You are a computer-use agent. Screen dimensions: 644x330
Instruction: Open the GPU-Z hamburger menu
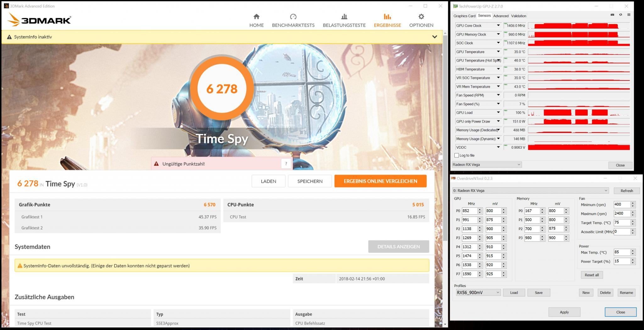click(x=629, y=15)
